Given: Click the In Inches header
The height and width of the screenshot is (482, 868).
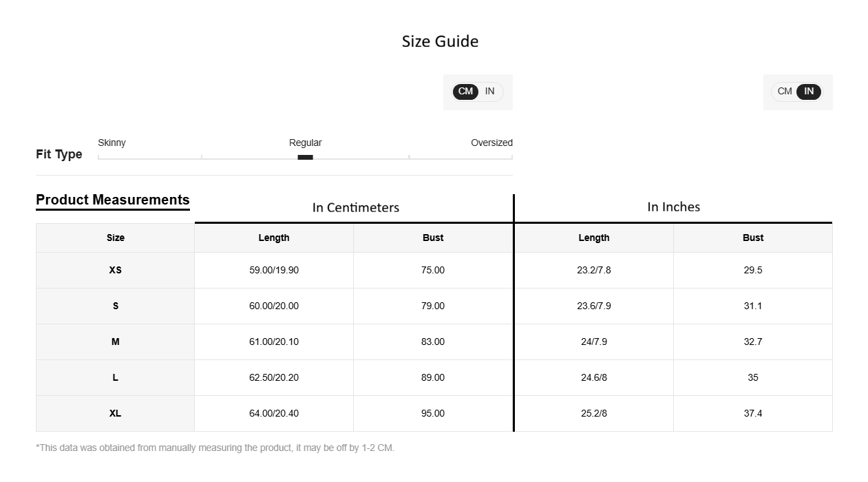Looking at the screenshot, I should (x=673, y=207).
